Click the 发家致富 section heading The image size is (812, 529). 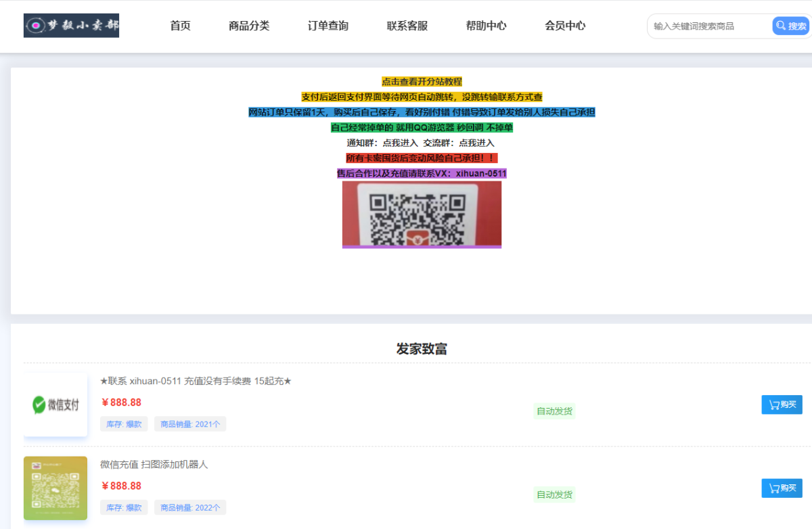point(422,349)
